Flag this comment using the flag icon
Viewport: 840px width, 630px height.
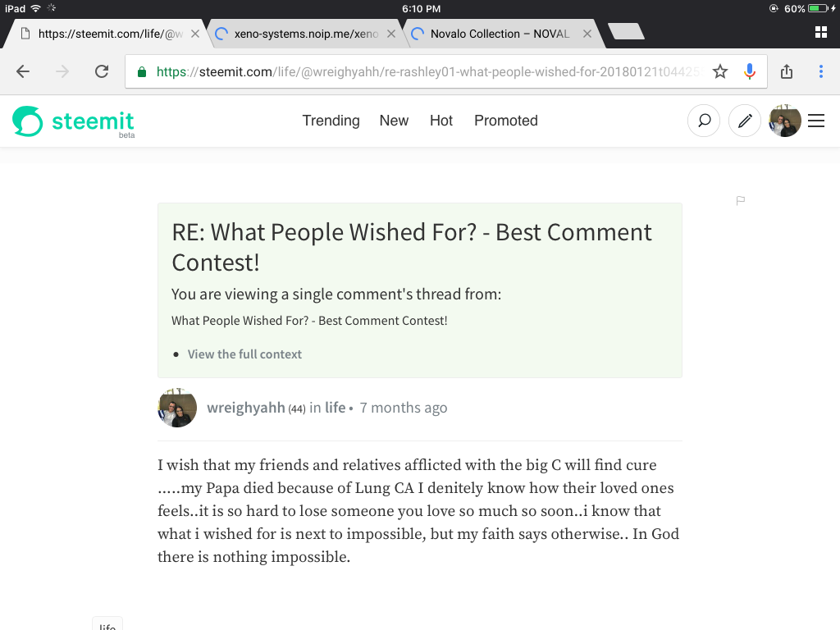(x=741, y=200)
